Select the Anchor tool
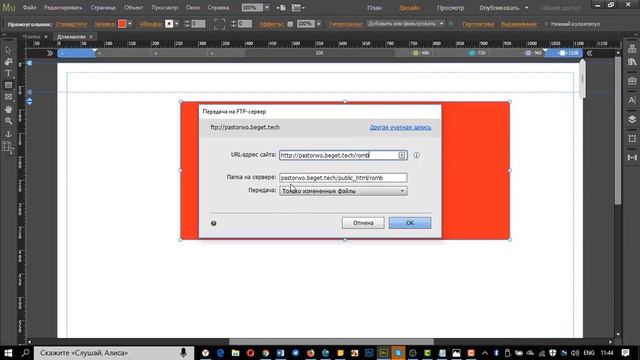The height and width of the screenshot is (360, 640). pos(8,134)
